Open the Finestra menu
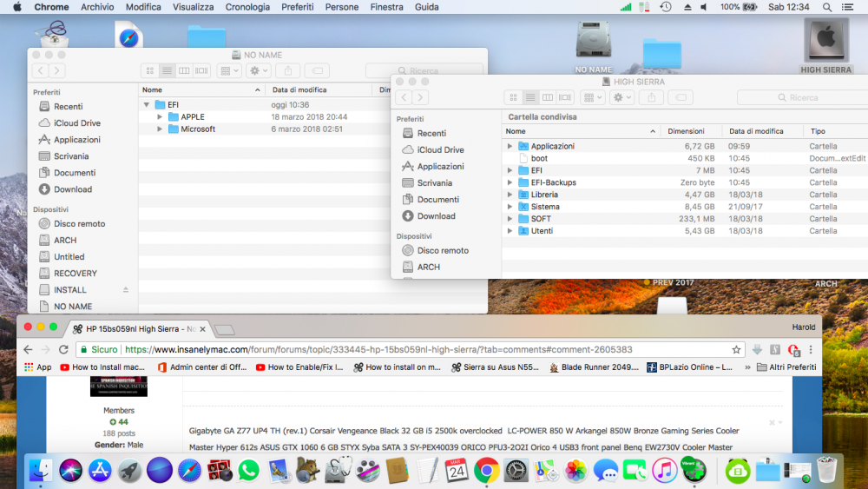The image size is (868, 489). 386,7
